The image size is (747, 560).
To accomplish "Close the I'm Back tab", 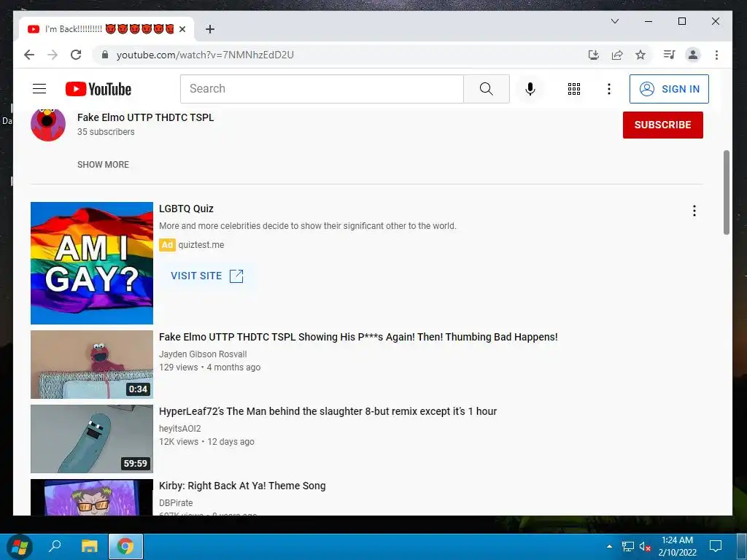I will point(182,29).
